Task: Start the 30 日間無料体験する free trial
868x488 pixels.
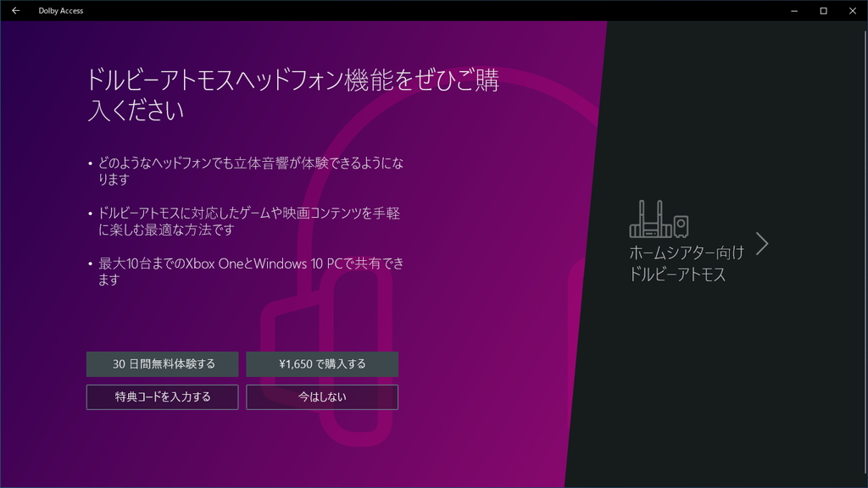Action: click(x=162, y=364)
